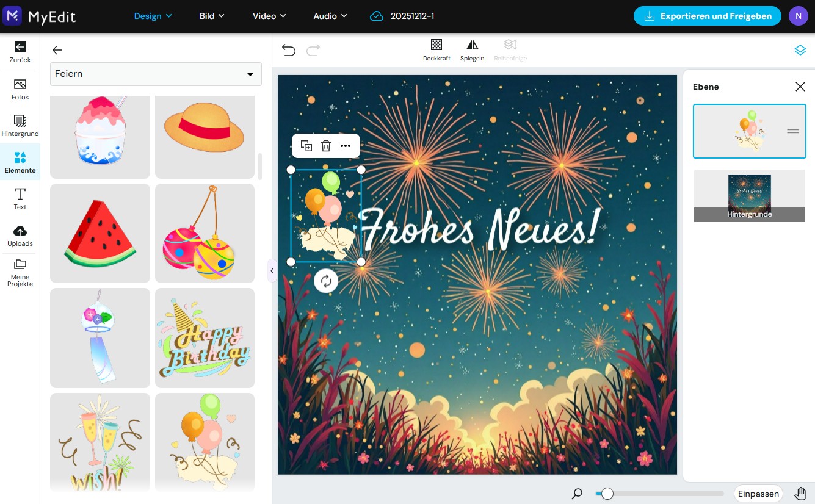Click Exportieren und Freigeben button
815x504 pixels.
(708, 16)
